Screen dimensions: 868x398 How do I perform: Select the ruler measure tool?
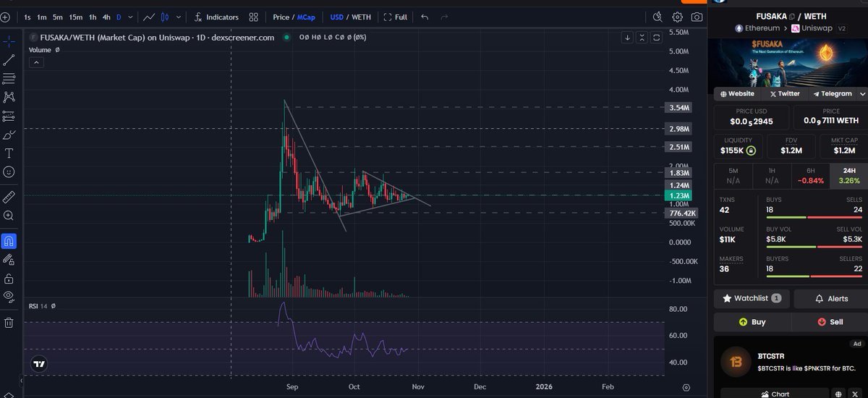click(9, 196)
